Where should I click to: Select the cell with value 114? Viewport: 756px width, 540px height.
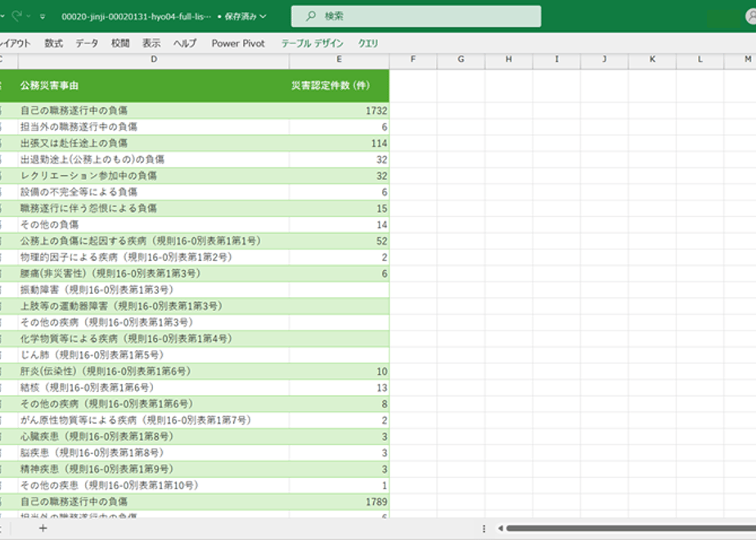[x=339, y=143]
